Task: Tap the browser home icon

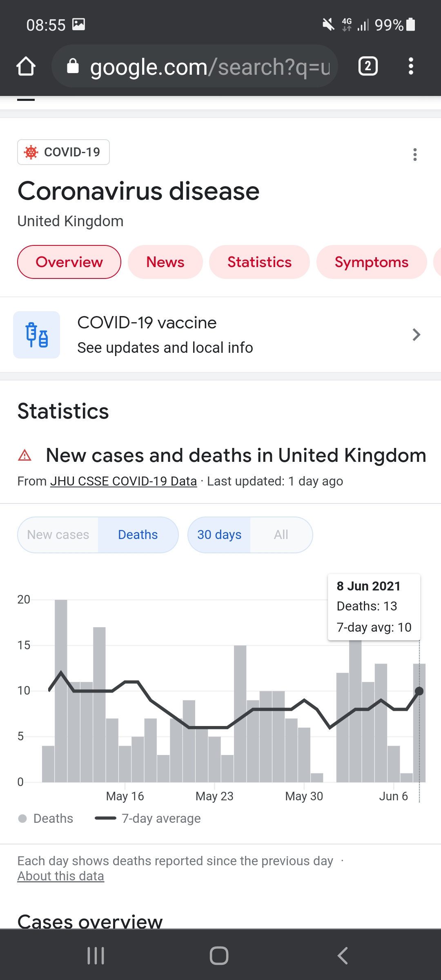Action: tap(26, 66)
